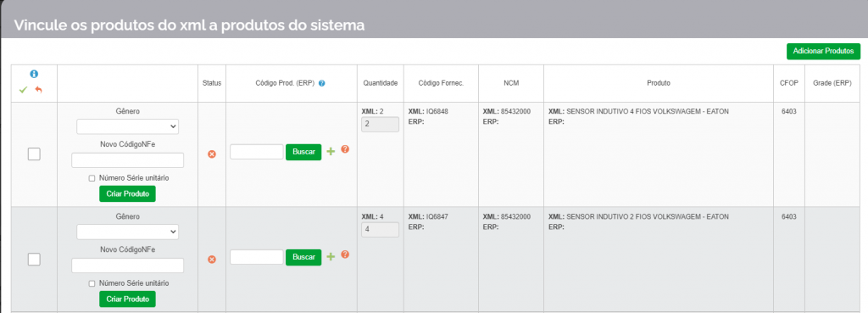This screenshot has height=313, width=868.
Task: Click green plus icon in IQ6847 row
Action: 331,256
